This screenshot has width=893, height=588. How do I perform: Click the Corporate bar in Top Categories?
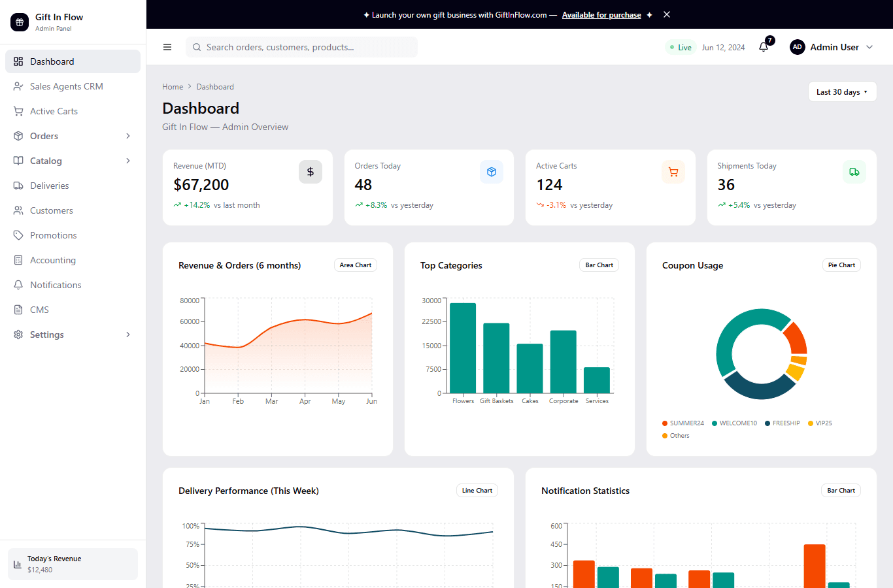click(564, 362)
